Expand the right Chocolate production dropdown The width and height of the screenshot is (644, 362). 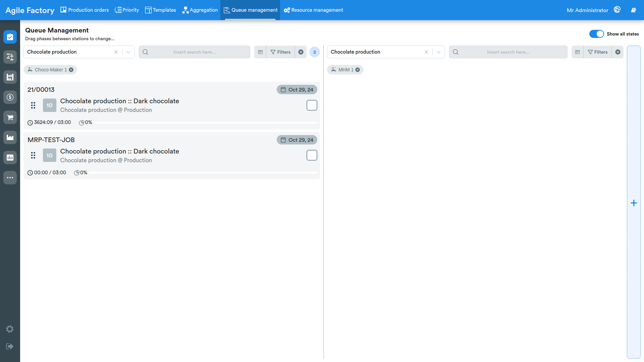[439, 52]
